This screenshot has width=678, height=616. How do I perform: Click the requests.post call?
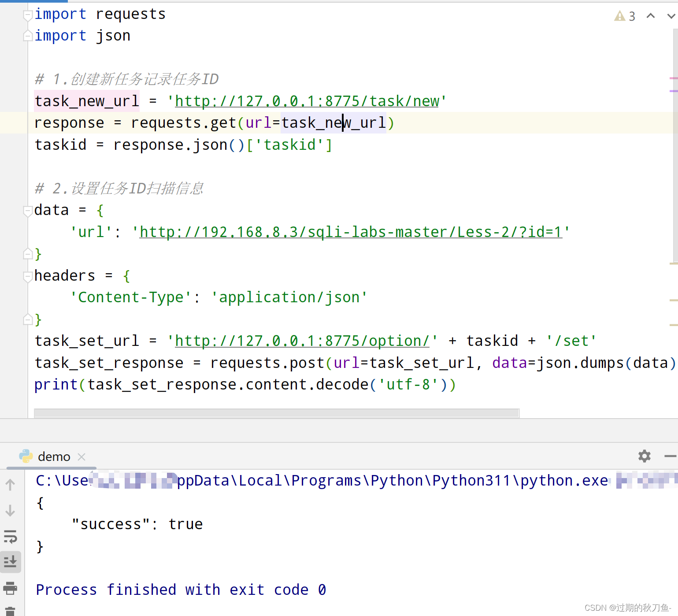[x=267, y=363]
